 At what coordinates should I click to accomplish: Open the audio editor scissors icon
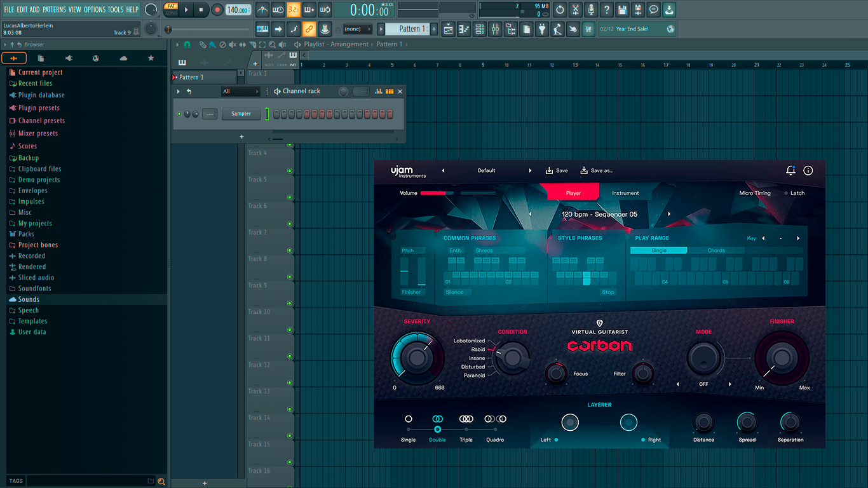[575, 10]
